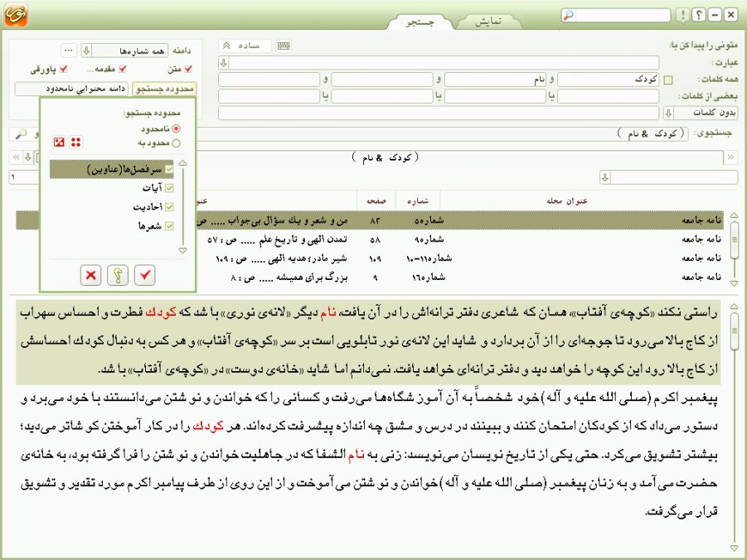The image size is (747, 560).
Task: Click the magnifier in the title-bar search box
Action: (568, 15)
